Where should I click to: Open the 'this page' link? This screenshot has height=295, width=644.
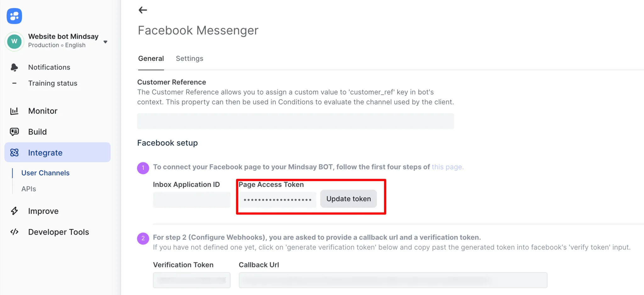(x=447, y=167)
